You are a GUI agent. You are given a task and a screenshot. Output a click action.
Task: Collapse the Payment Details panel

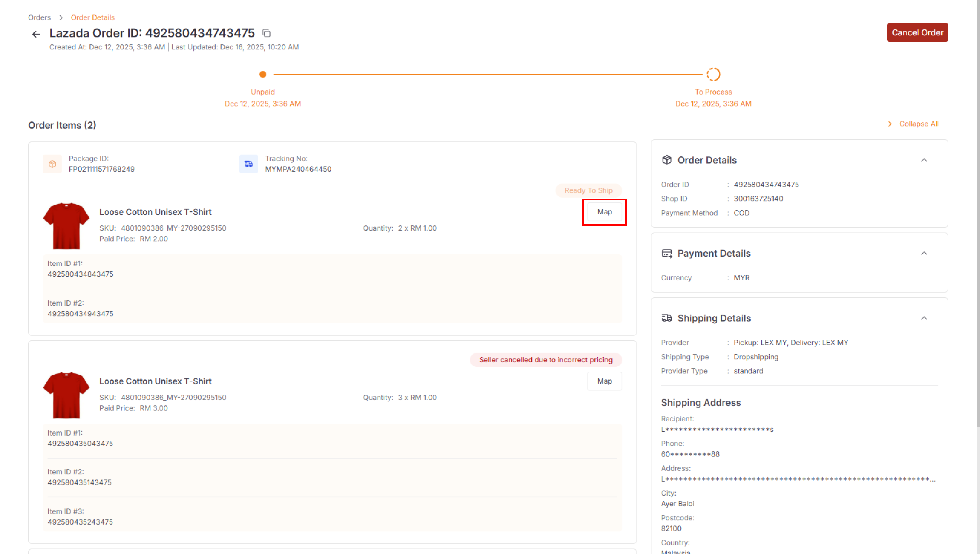[x=924, y=254]
